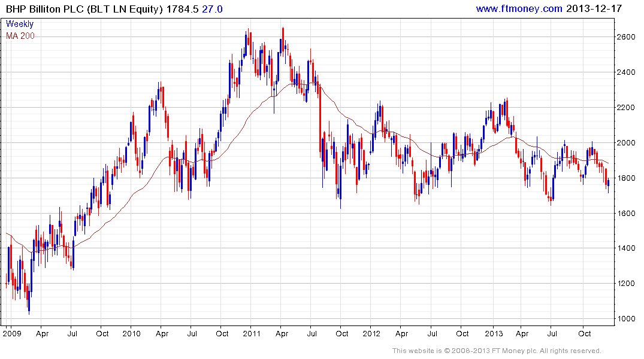This screenshot has height=359, width=644.
Task: Click the 1400 price axis label
Action: tap(626, 248)
